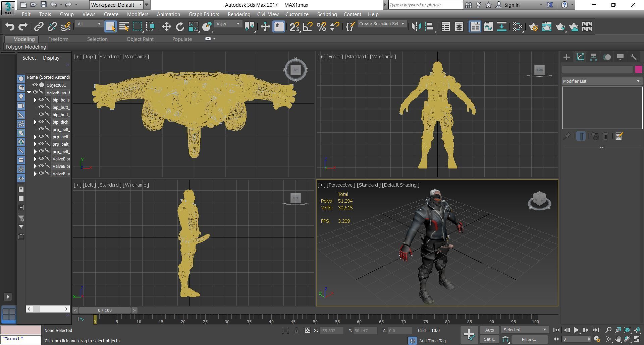Expand the bip_balls tree node
This screenshot has width=644, height=345.
pyautogui.click(x=35, y=100)
